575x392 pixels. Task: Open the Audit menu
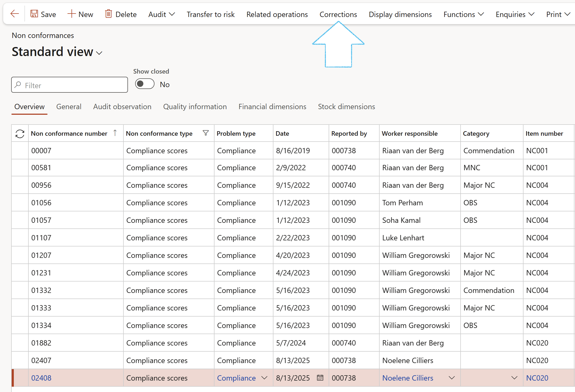click(x=161, y=14)
